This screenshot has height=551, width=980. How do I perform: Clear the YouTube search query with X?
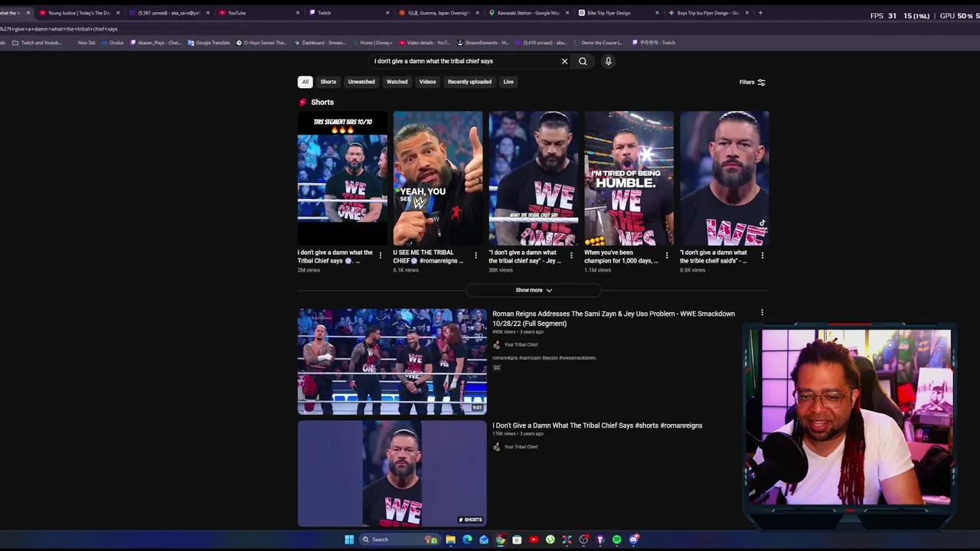(x=565, y=61)
